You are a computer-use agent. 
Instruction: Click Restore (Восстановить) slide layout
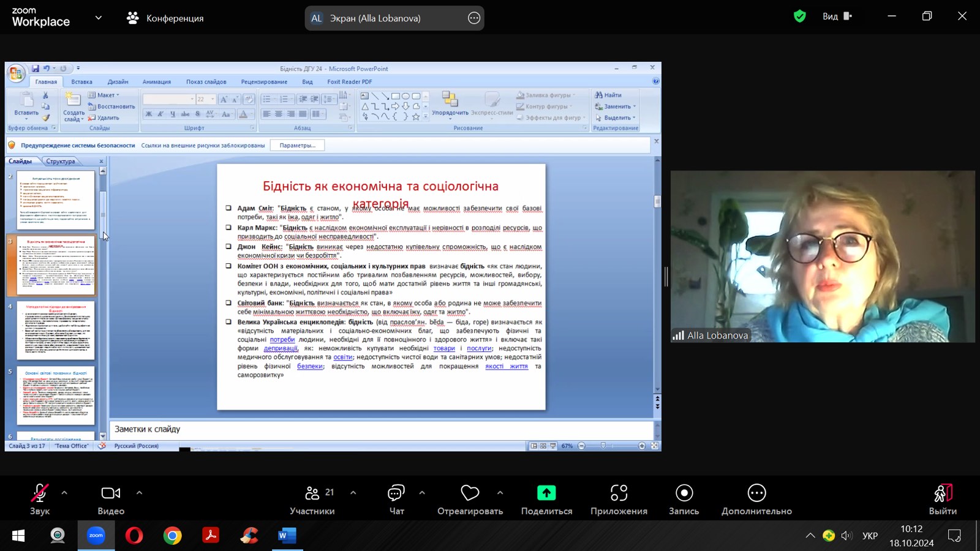click(112, 107)
